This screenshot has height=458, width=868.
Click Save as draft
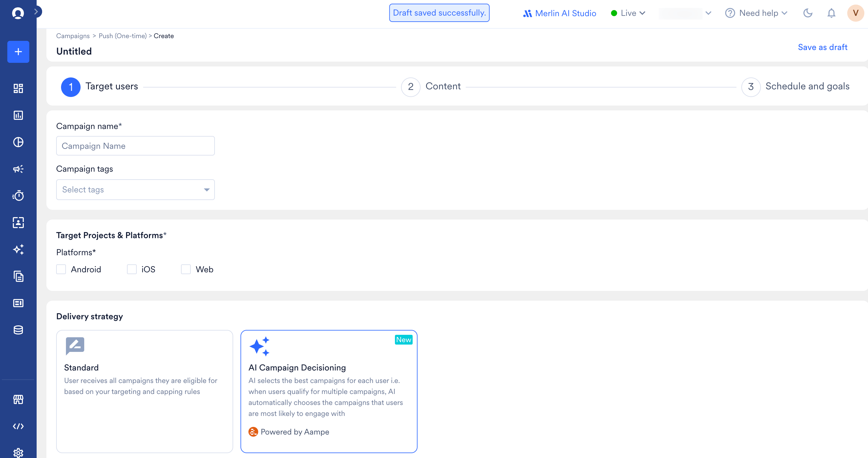click(x=823, y=47)
